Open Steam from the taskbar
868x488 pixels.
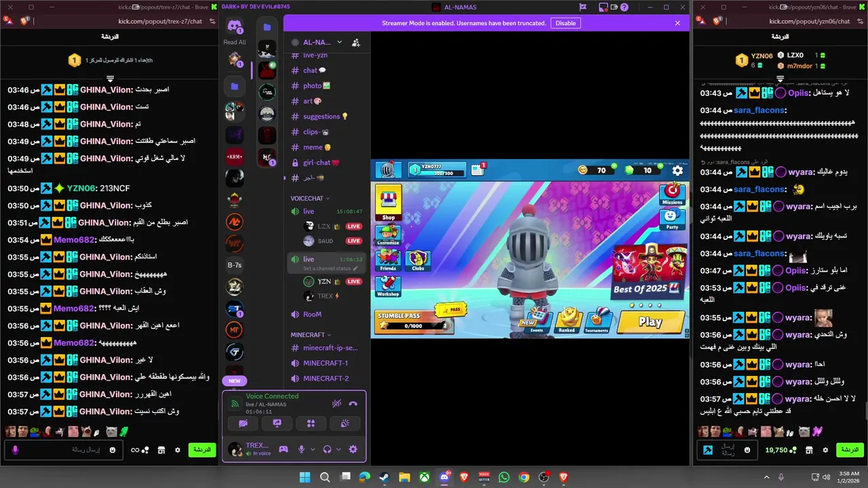point(384,477)
